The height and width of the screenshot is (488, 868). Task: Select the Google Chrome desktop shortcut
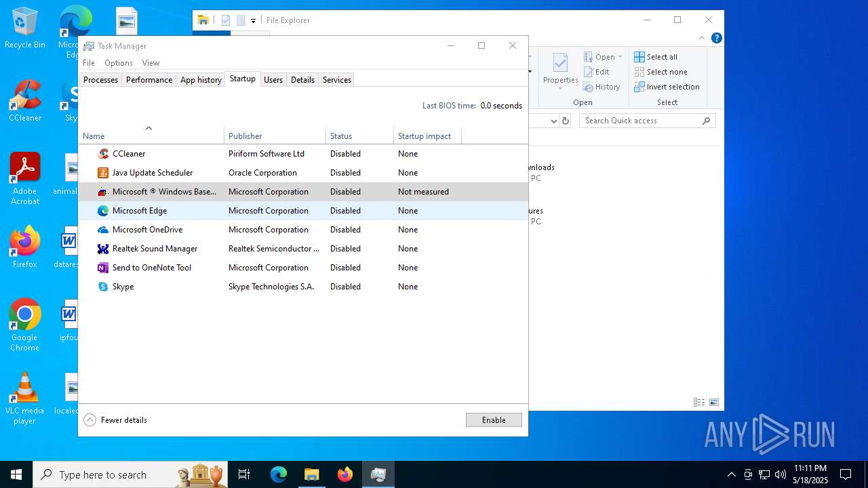[25, 325]
